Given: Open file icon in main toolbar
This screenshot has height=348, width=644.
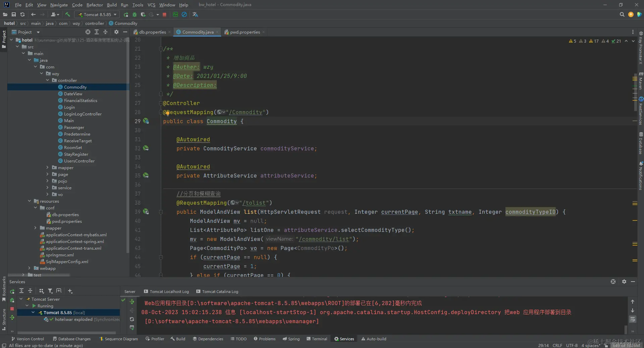Looking at the screenshot, I should coord(5,14).
